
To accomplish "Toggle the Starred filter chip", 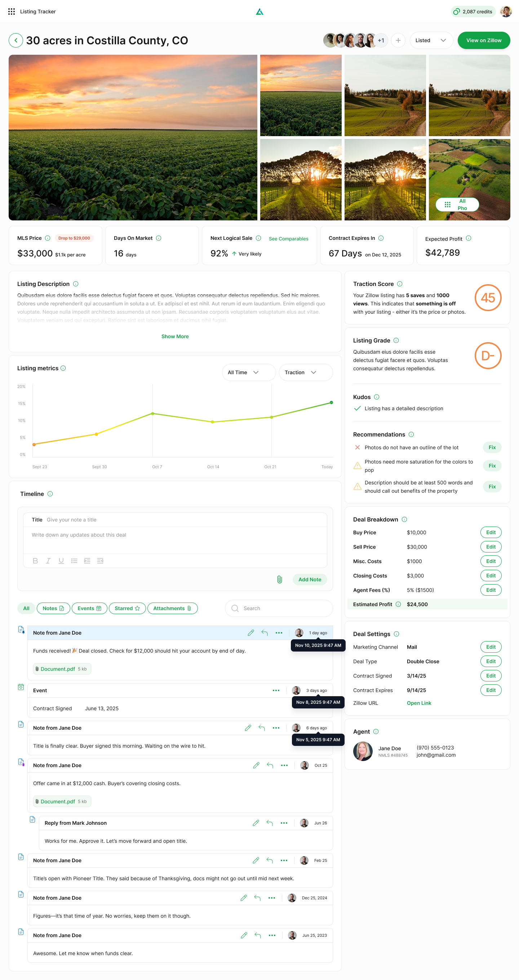I will pos(127,608).
